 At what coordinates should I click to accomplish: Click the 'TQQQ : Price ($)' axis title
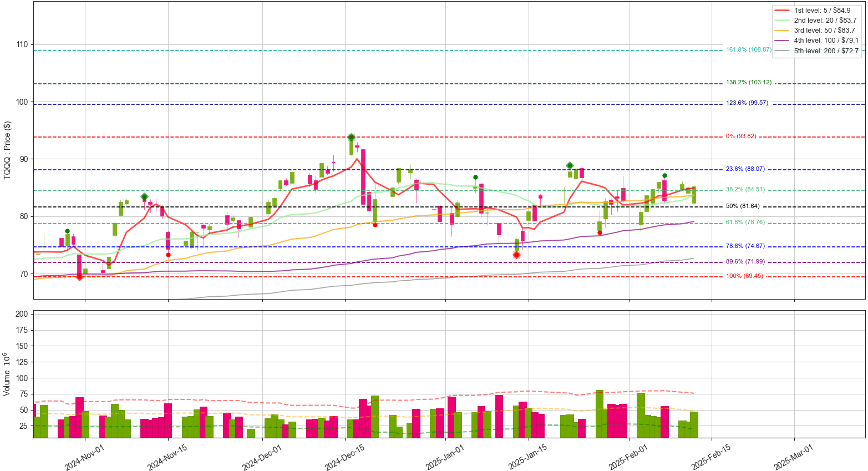8,150
